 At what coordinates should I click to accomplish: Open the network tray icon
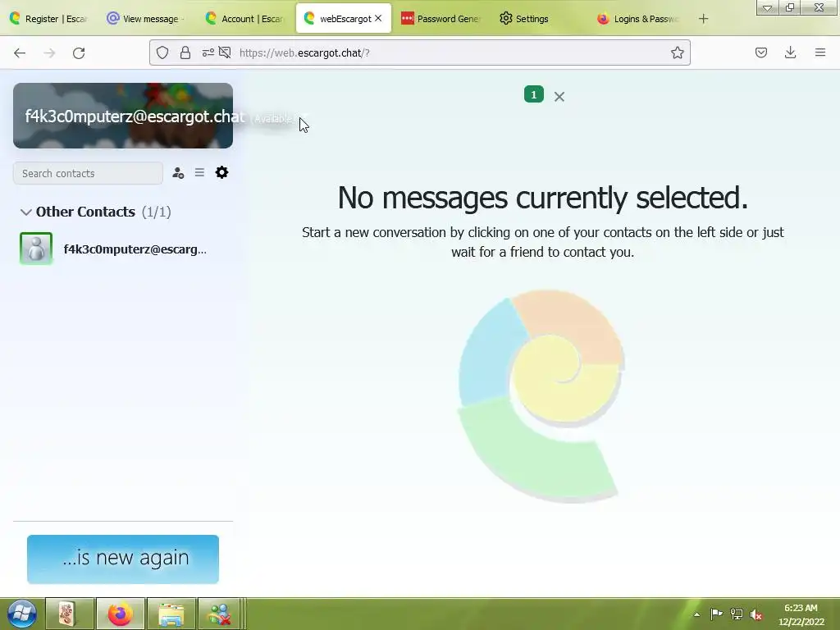[x=737, y=614]
